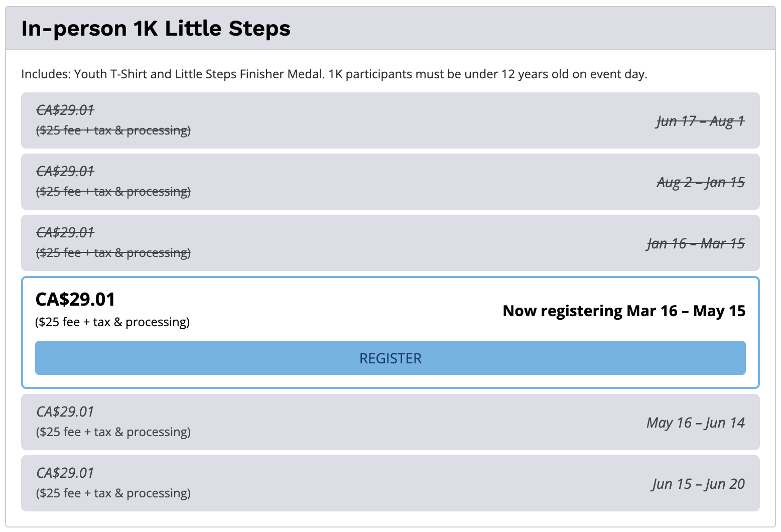
Task: Click the In-person 1K Little Steps heading
Action: [x=156, y=29]
